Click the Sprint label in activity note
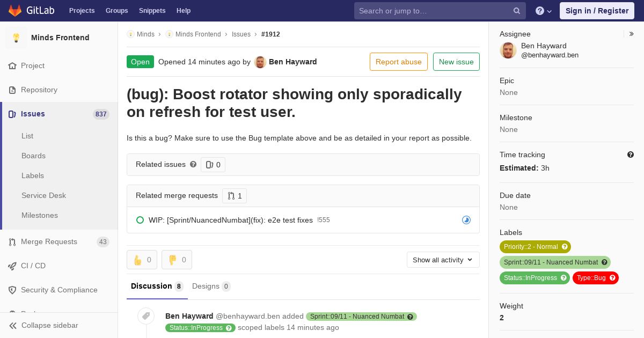 [x=361, y=317]
